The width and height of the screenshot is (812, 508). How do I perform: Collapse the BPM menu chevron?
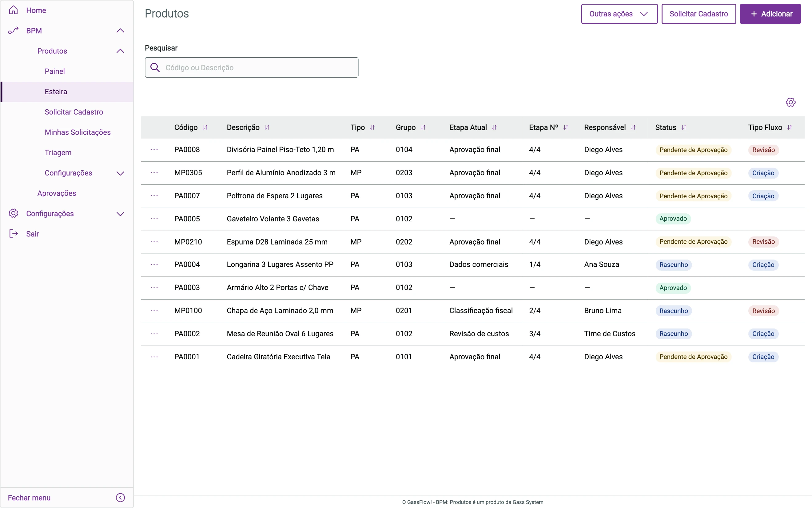(120, 30)
